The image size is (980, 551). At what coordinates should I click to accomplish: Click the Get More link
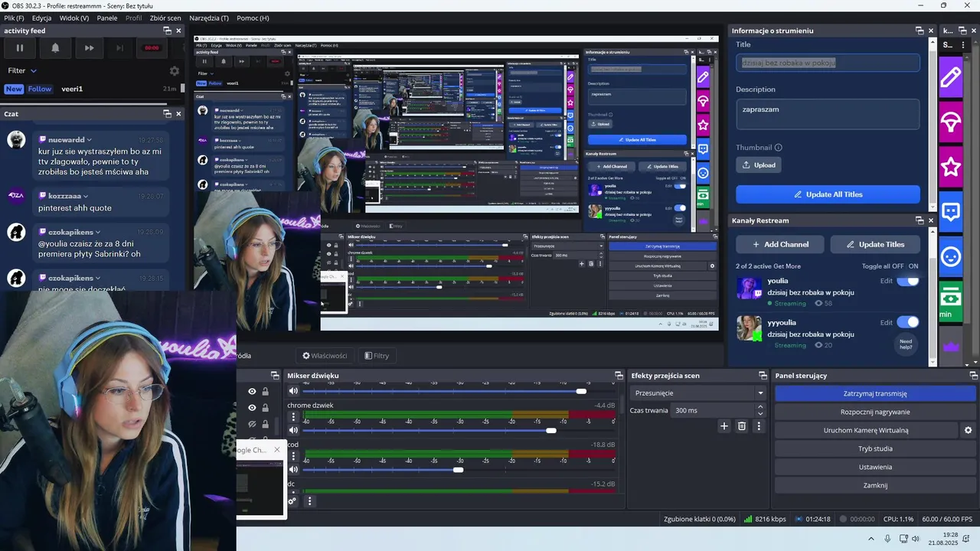[789, 266]
